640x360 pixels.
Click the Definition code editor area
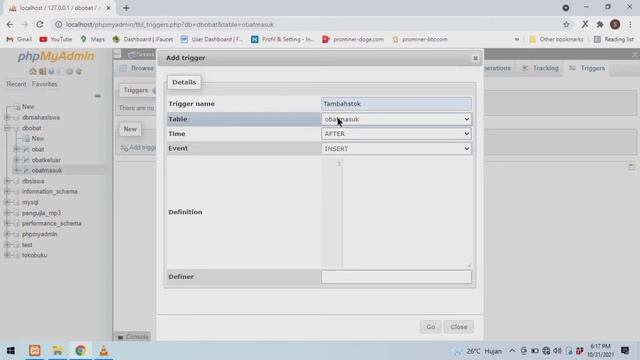396,212
